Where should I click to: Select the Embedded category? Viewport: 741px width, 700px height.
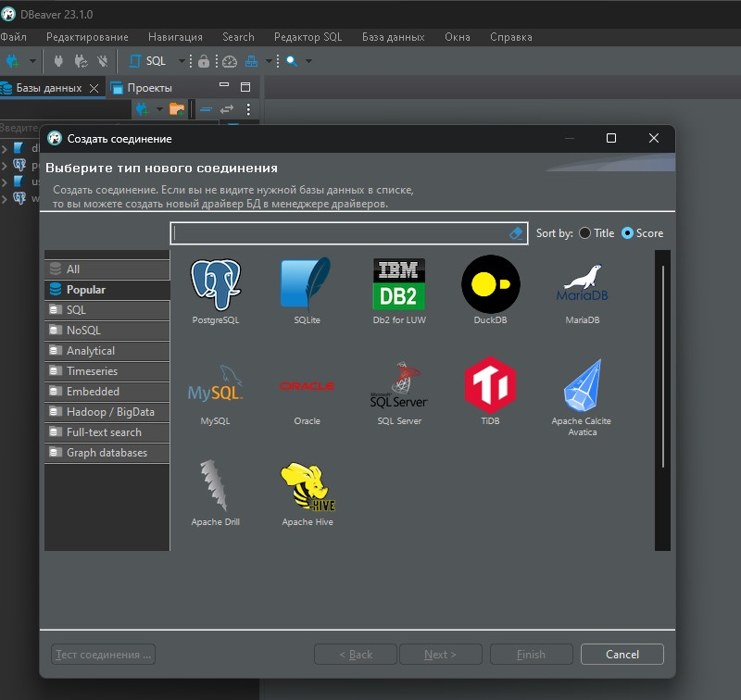tap(107, 391)
